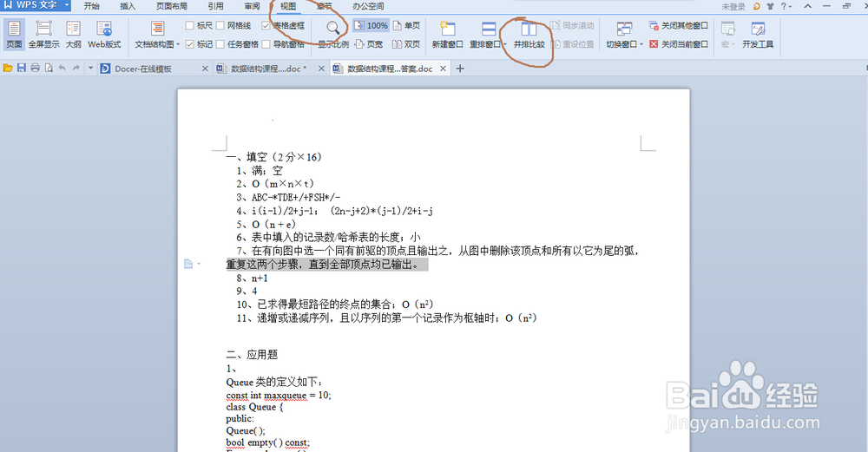Click 重排窗口 arrange windows icon
The image size is (868, 452).
489,29
